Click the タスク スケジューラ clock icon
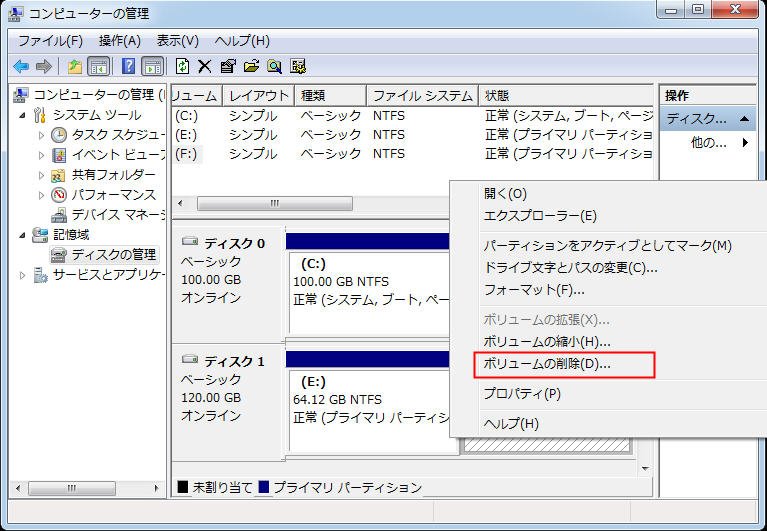Screen dimensions: 767x531 [x=59, y=135]
